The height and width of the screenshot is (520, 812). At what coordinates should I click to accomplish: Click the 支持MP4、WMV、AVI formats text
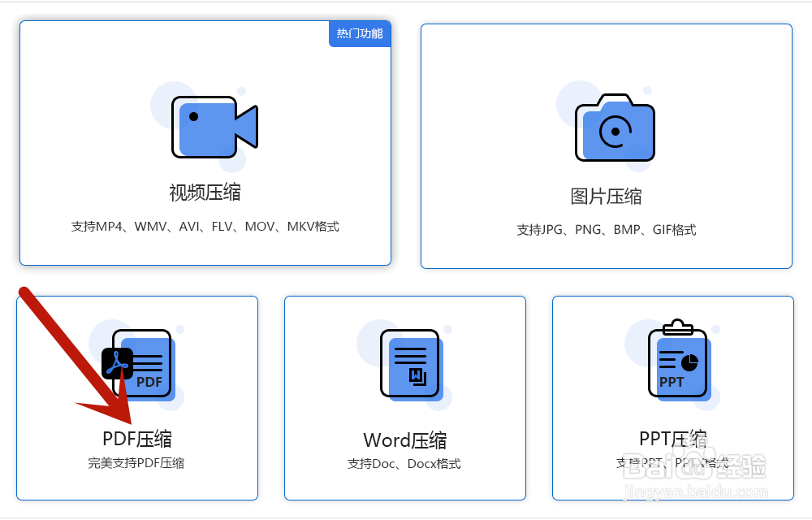pos(205,227)
